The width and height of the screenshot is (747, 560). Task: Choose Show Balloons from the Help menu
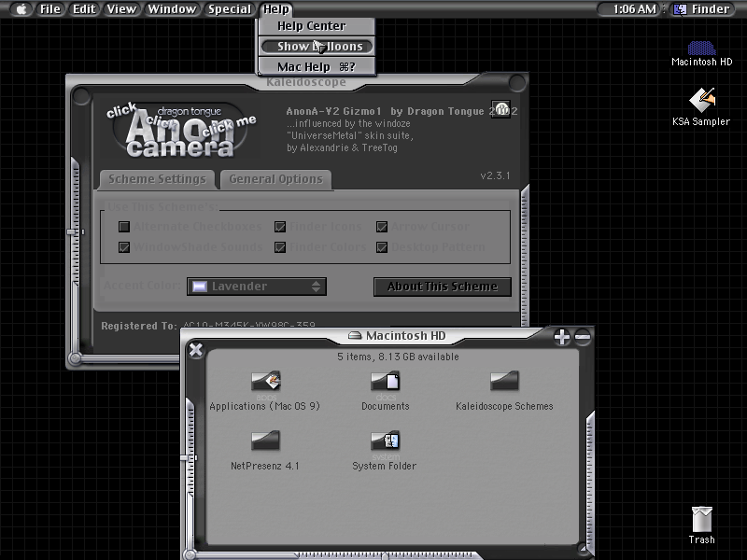[x=317, y=46]
